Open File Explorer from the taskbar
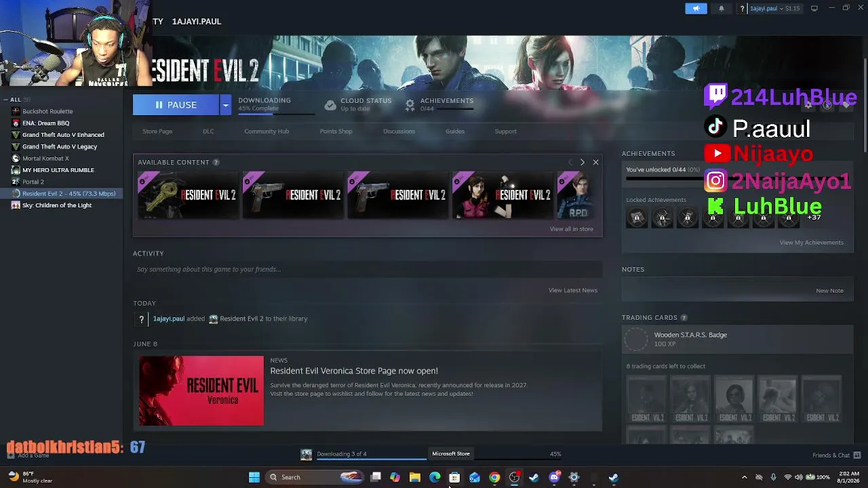Viewport: 868px width, 488px height. point(414,477)
